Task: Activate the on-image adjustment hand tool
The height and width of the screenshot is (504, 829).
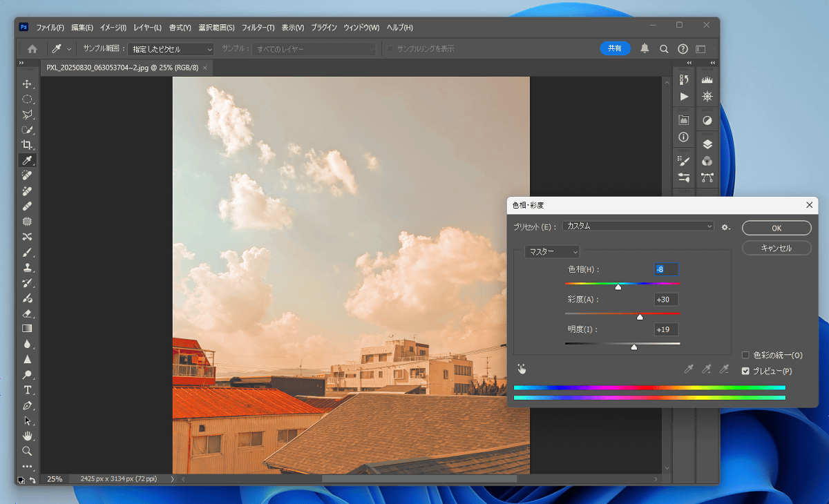Action: pos(522,369)
